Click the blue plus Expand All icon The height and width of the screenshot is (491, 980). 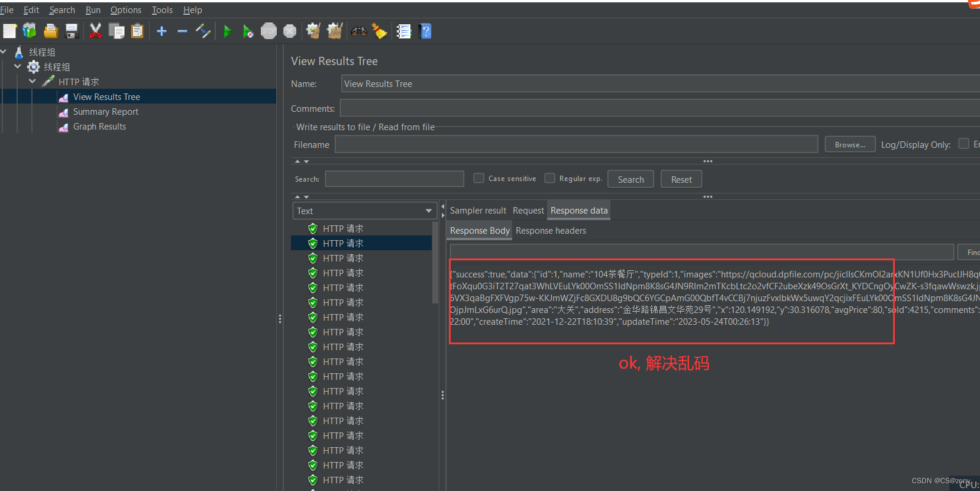tap(161, 31)
